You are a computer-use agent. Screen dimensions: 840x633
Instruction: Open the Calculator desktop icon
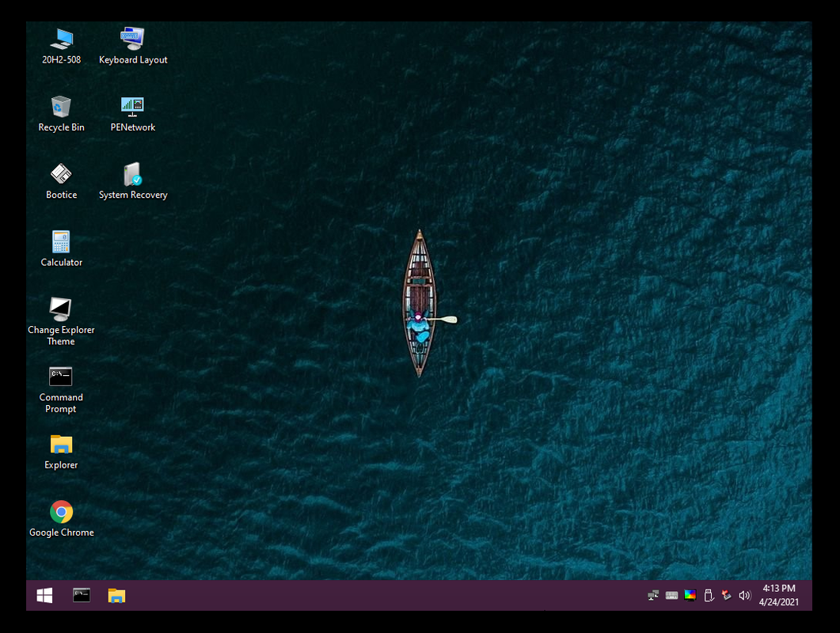[x=61, y=248]
